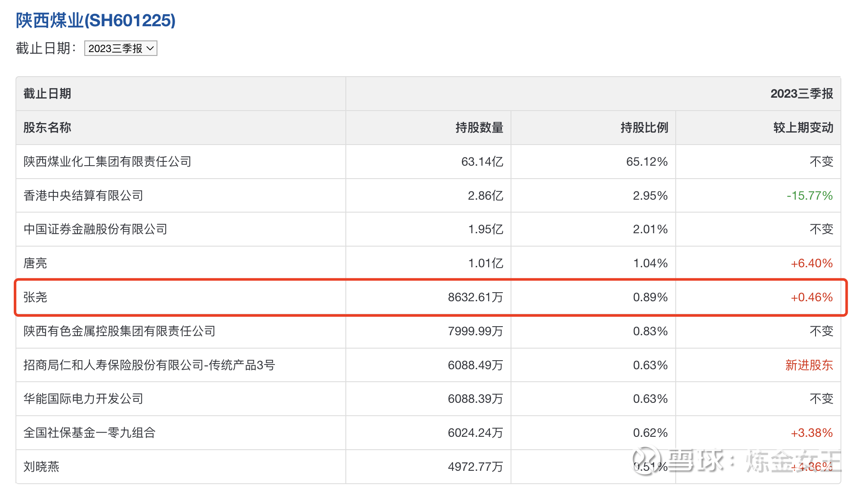Click highlighted shareholder 张尧
Image resolution: width=868 pixels, height=488 pixels.
35,297
